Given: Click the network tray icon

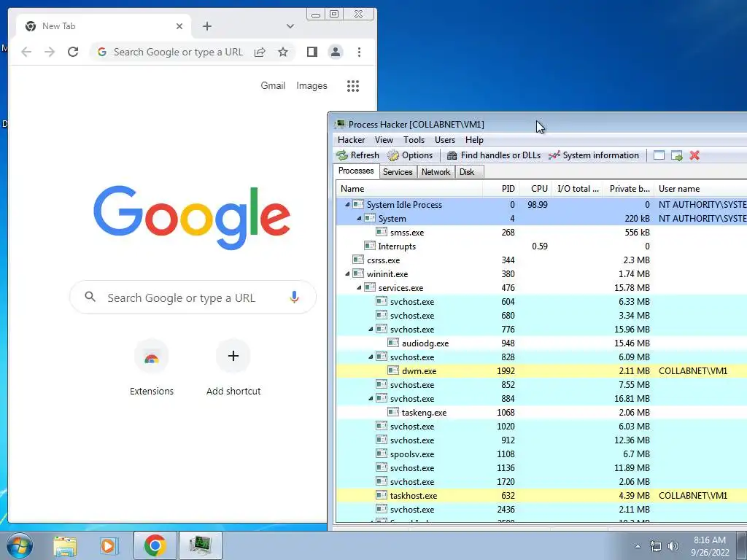Looking at the screenshot, I should [656, 546].
